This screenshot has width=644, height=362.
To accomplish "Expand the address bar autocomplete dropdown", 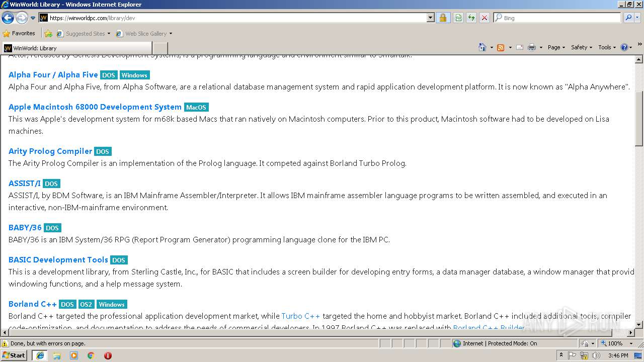I will pyautogui.click(x=430, y=18).
